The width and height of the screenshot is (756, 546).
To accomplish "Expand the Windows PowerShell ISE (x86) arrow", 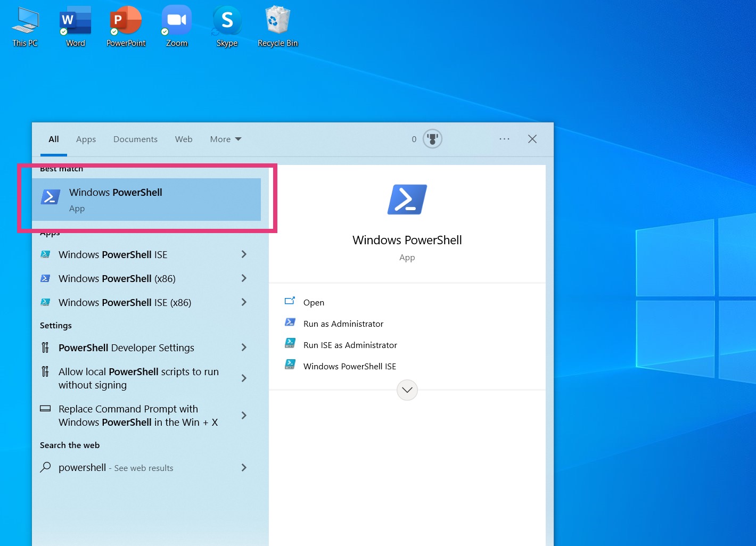I will [244, 302].
